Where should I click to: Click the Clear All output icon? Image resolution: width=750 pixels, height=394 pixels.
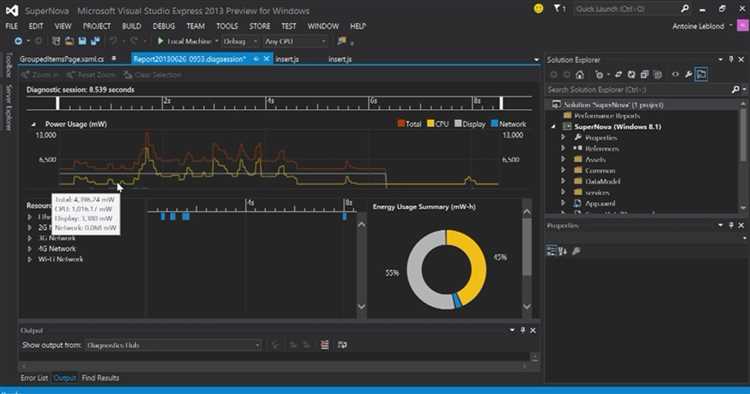tap(324, 345)
